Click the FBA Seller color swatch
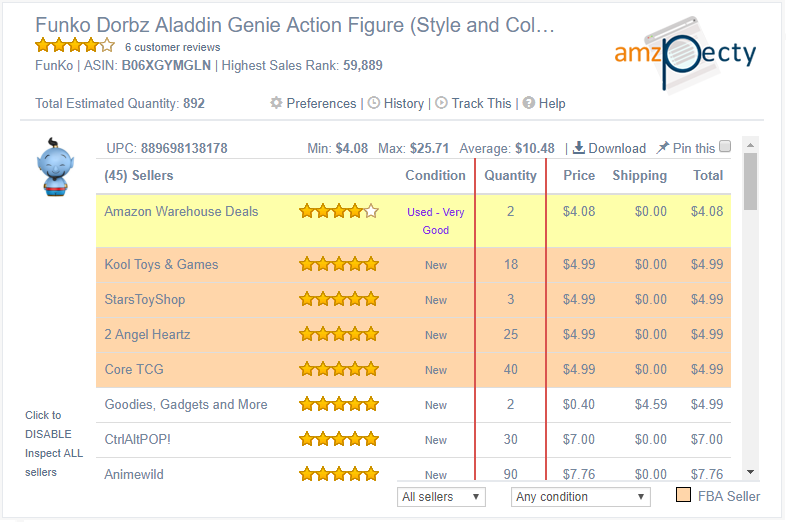786x522 pixels. click(x=683, y=495)
